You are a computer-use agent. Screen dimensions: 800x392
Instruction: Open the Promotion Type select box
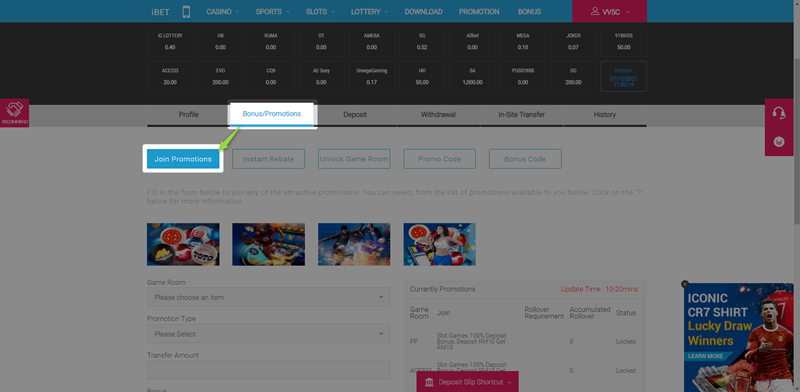pos(268,334)
